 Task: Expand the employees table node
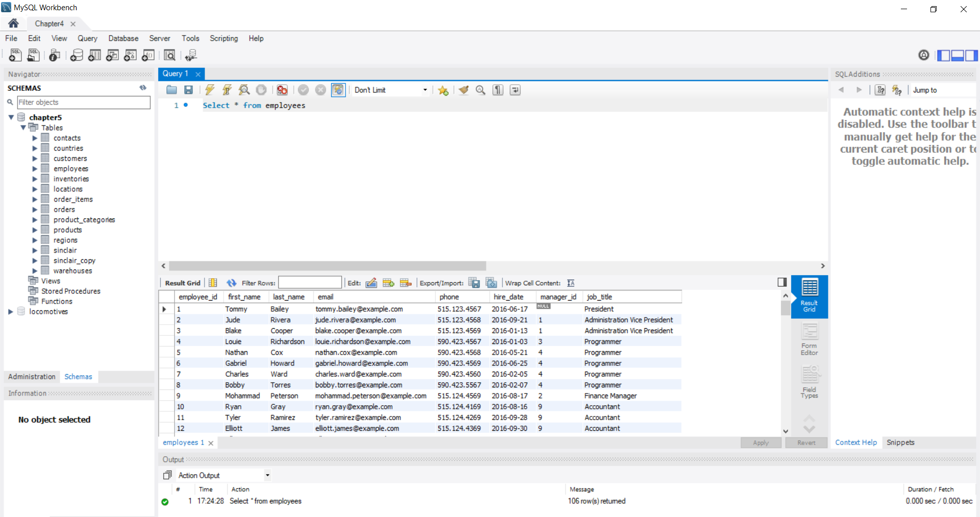click(x=35, y=168)
